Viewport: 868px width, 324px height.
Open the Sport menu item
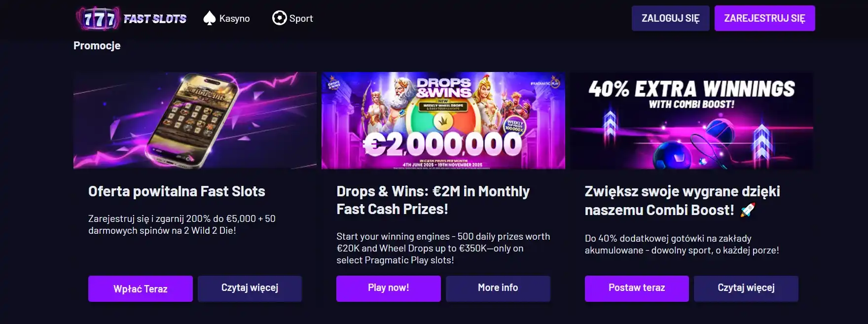pyautogui.click(x=301, y=19)
